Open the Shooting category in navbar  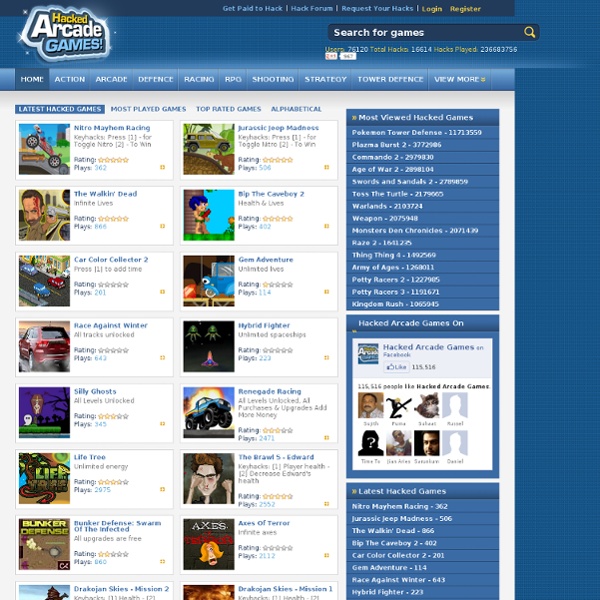[272, 79]
